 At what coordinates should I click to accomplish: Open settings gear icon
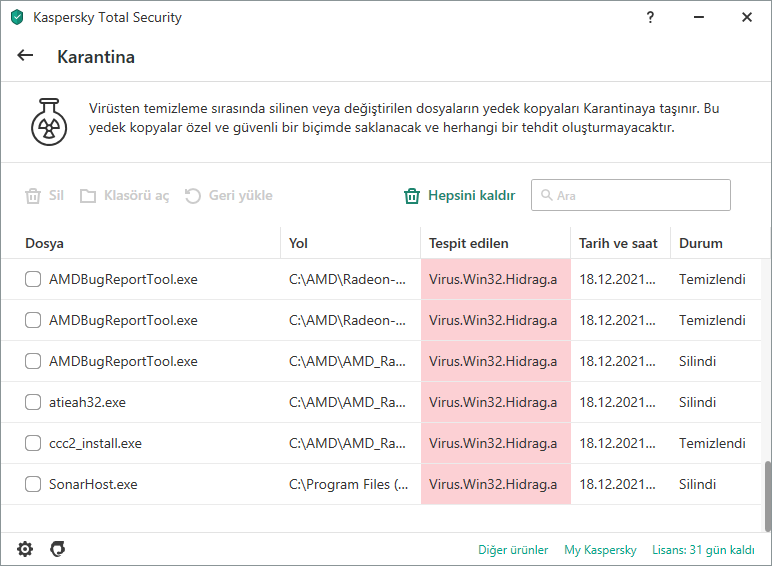point(25,549)
